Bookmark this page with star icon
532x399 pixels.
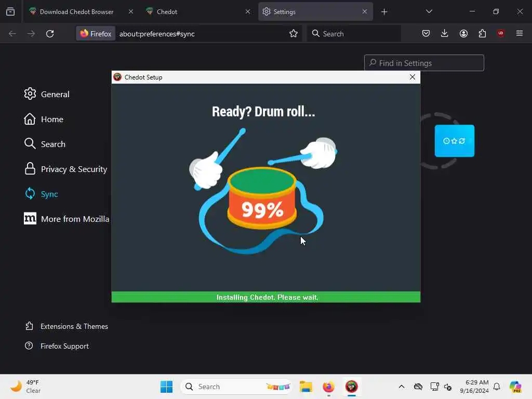tap(294, 34)
